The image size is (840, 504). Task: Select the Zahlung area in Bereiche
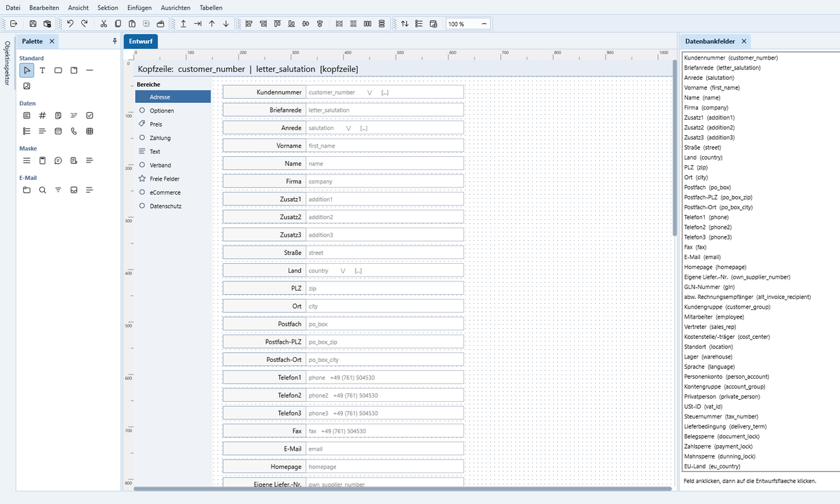pyautogui.click(x=160, y=138)
